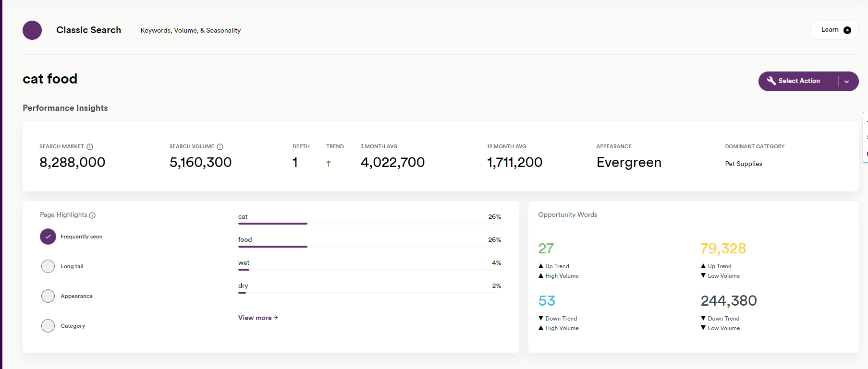Click the wrench icon in Select Action
The height and width of the screenshot is (369, 868).
771,81
